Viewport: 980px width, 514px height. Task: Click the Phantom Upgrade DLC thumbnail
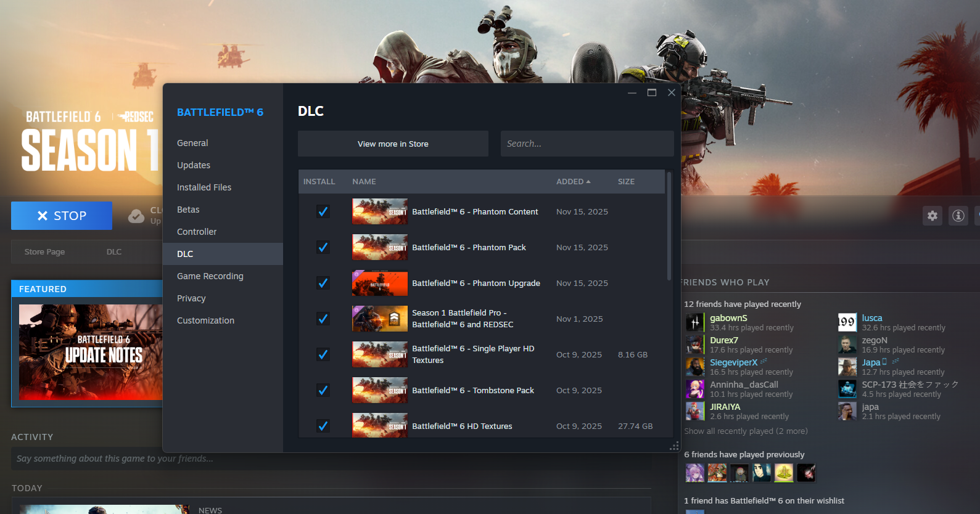coord(379,283)
